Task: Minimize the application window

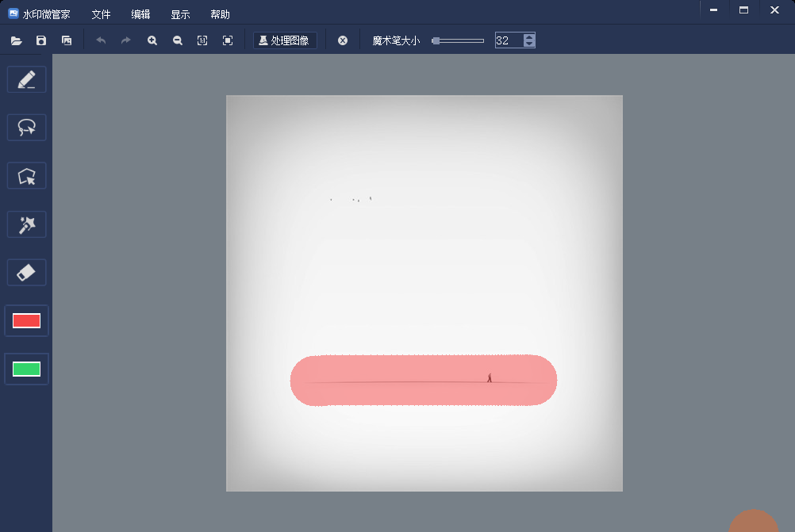Action: [713, 10]
